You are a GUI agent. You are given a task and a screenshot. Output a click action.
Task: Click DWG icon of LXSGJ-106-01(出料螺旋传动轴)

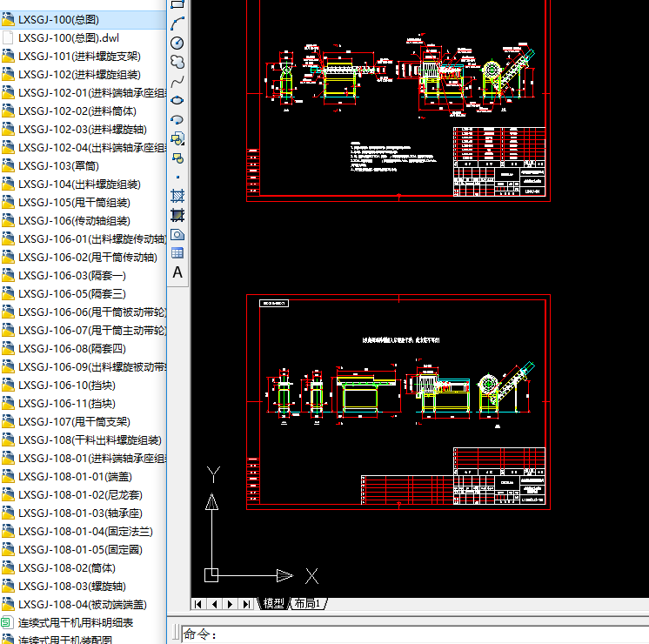[8, 239]
